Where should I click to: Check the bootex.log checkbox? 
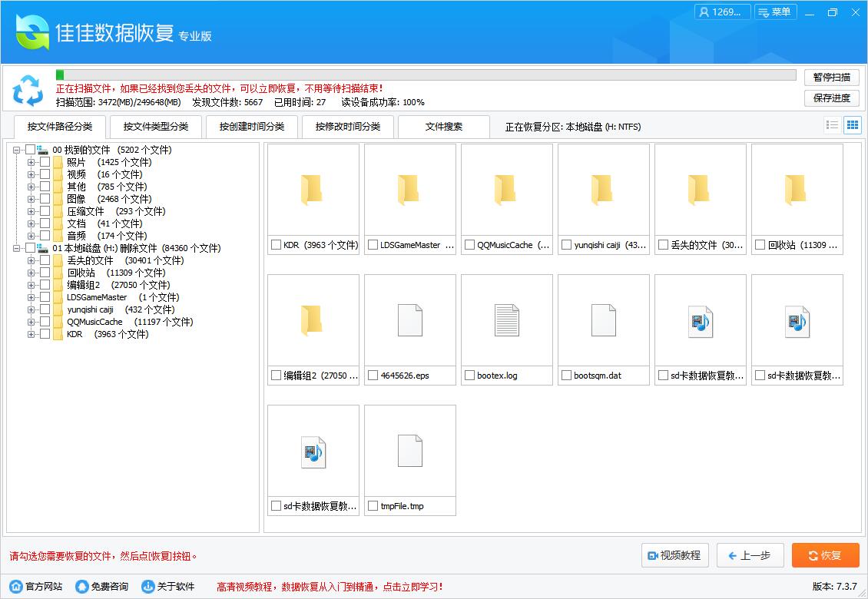click(x=469, y=376)
